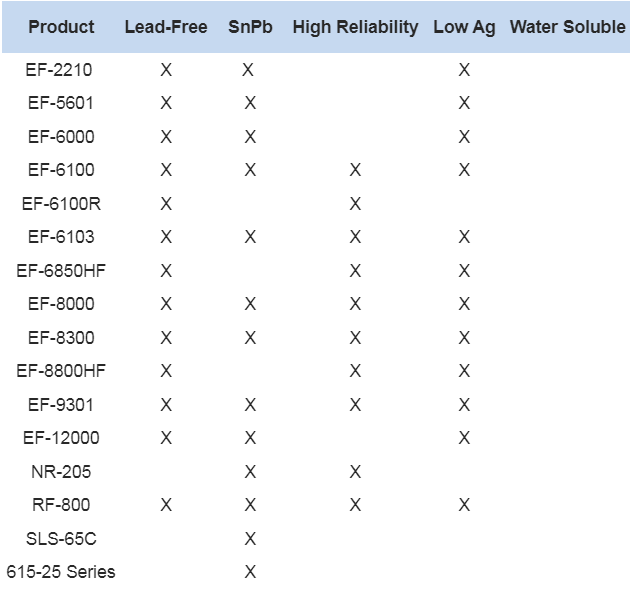Click the SnPb X mark for SLS-65C

coord(250,538)
